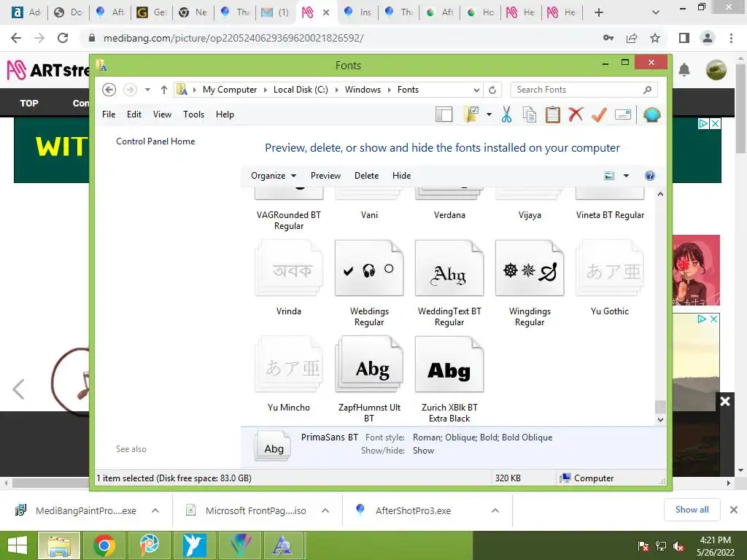
Task: Bookmark this page with the star icon
Action: [x=655, y=38]
